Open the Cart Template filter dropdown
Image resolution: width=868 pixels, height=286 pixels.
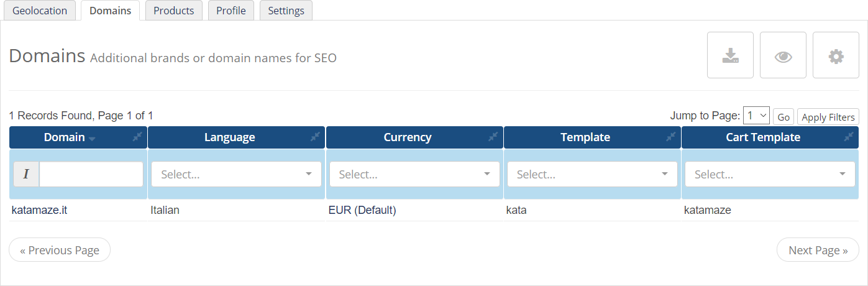[x=770, y=174]
